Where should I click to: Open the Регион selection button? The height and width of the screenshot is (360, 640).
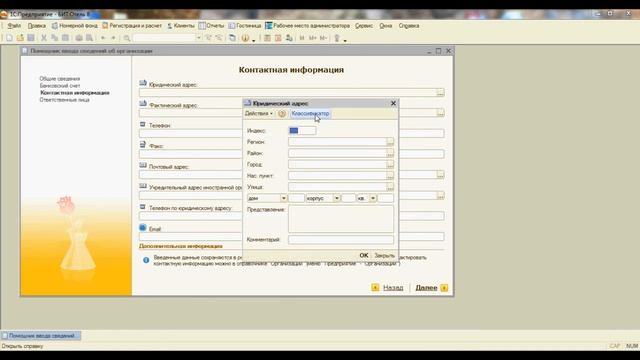[x=390, y=142]
